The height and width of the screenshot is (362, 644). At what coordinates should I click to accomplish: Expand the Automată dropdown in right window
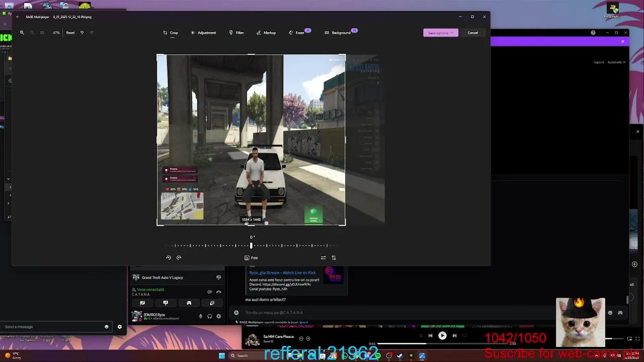pos(616,62)
